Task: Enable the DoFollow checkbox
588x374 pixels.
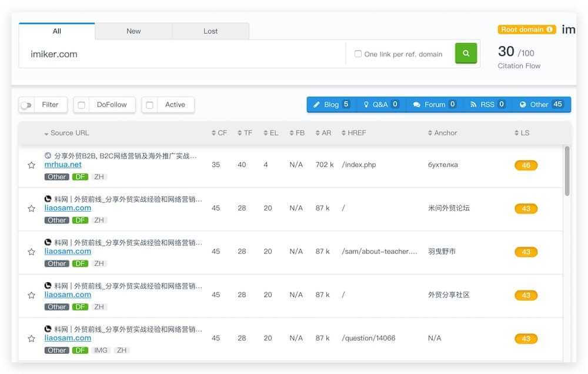Action: coord(81,104)
